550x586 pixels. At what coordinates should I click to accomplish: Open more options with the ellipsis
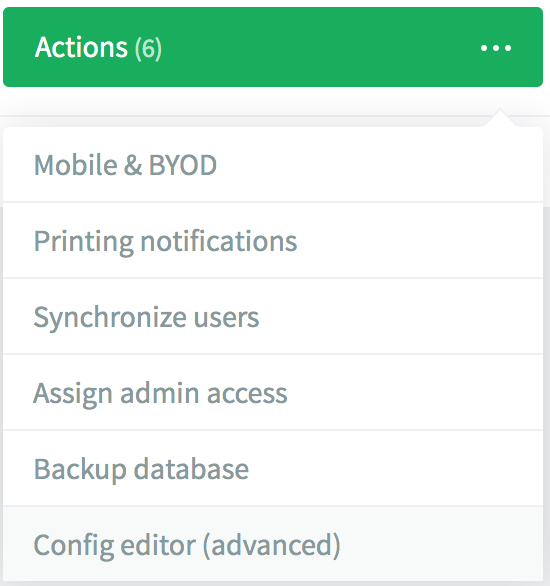click(496, 48)
